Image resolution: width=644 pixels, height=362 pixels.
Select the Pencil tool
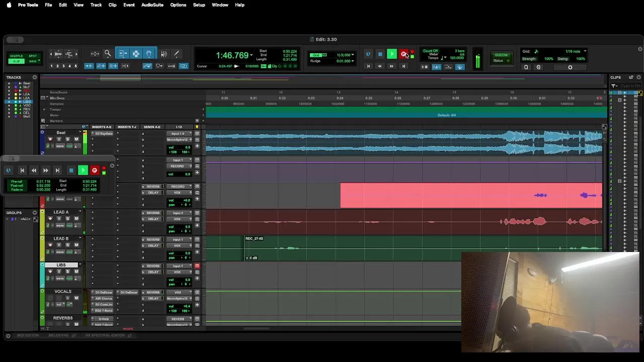point(177,54)
